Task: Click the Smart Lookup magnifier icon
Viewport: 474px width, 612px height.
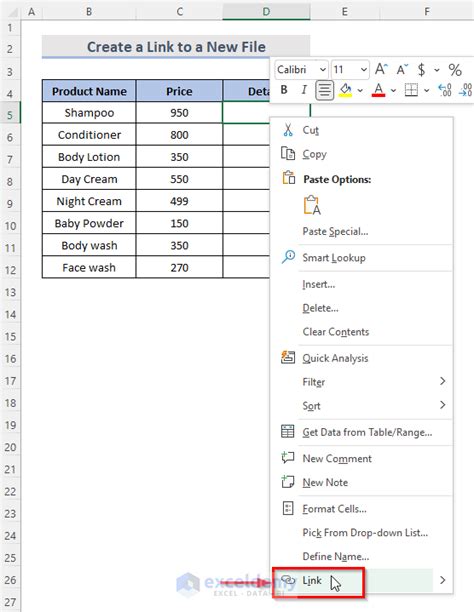Action: pos(288,257)
